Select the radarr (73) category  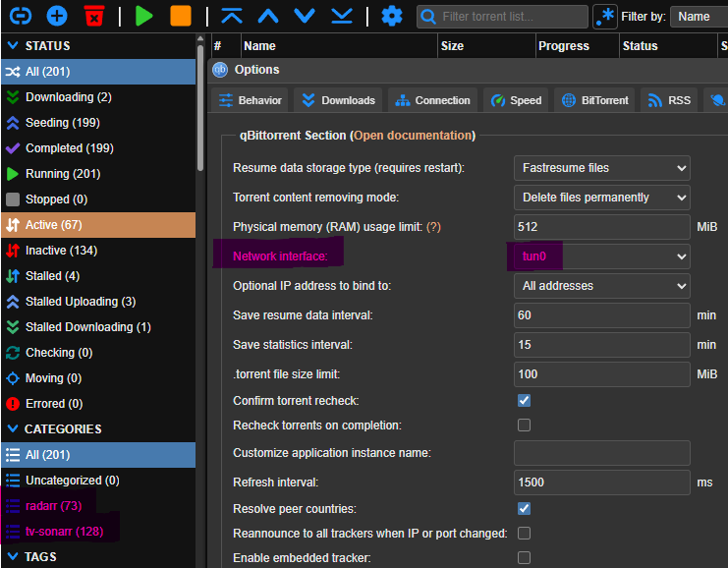coord(98,506)
